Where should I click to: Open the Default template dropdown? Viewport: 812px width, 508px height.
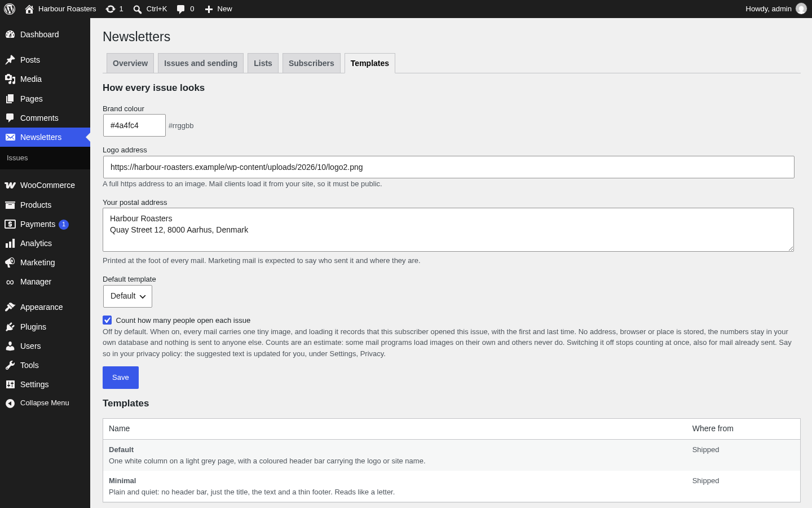(x=127, y=296)
